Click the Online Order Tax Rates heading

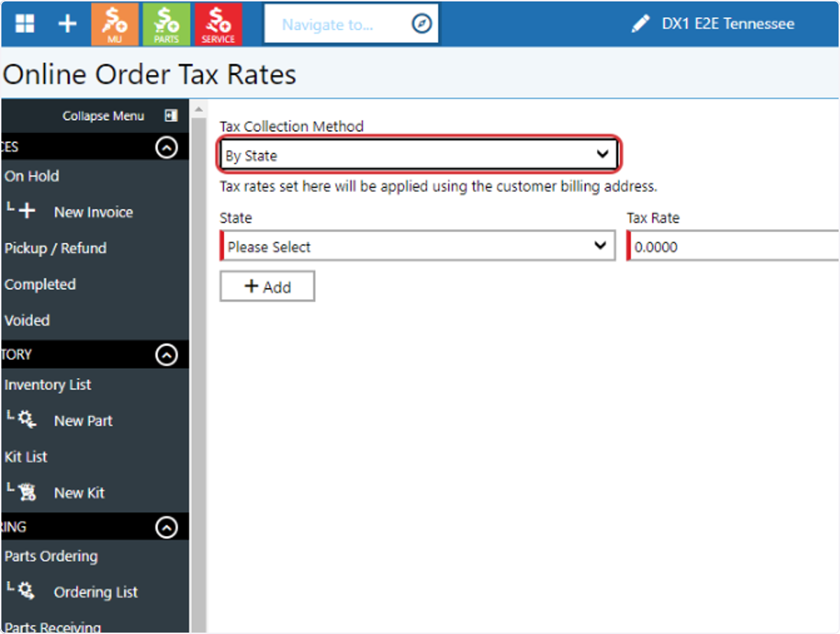tap(149, 74)
